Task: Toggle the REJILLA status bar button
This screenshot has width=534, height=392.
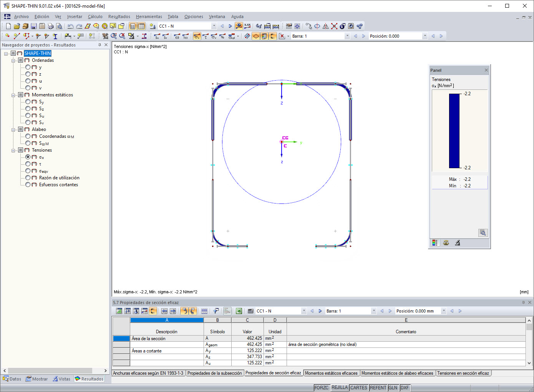Action: click(x=340, y=388)
